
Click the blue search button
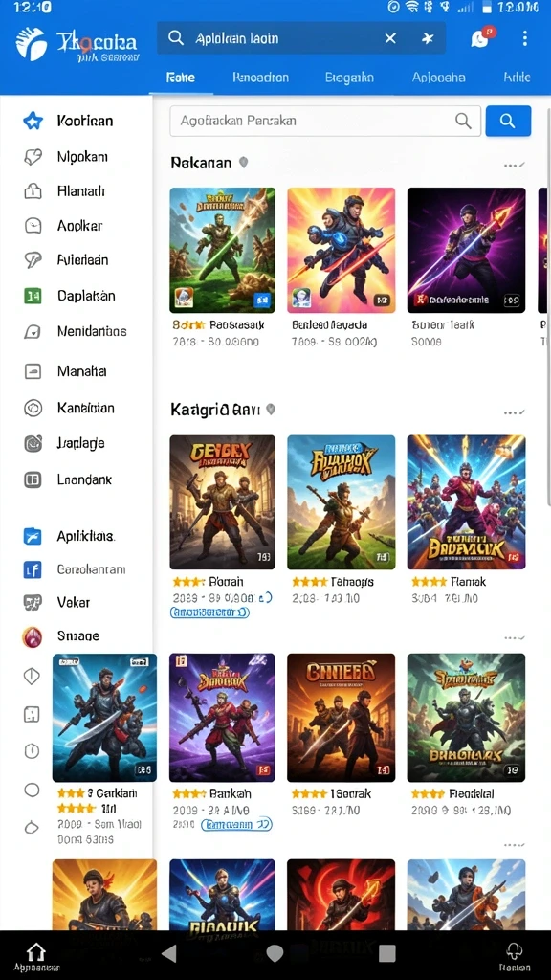coord(508,121)
